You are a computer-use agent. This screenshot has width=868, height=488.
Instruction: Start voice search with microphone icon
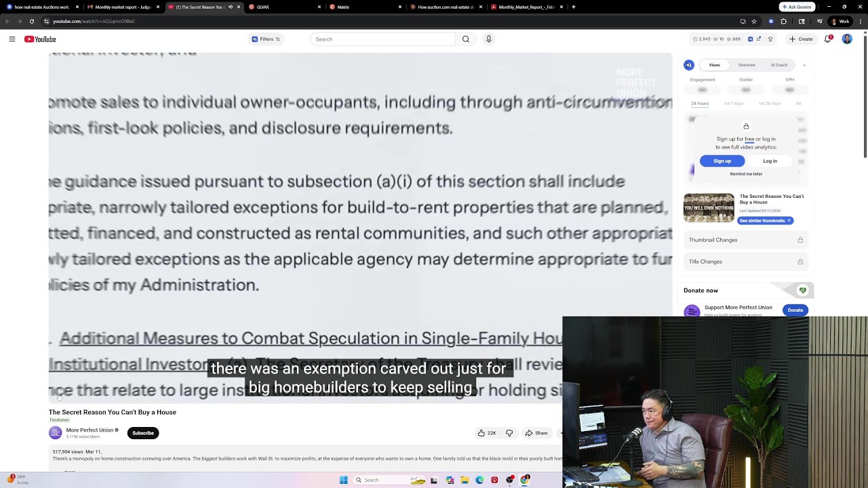click(x=488, y=39)
